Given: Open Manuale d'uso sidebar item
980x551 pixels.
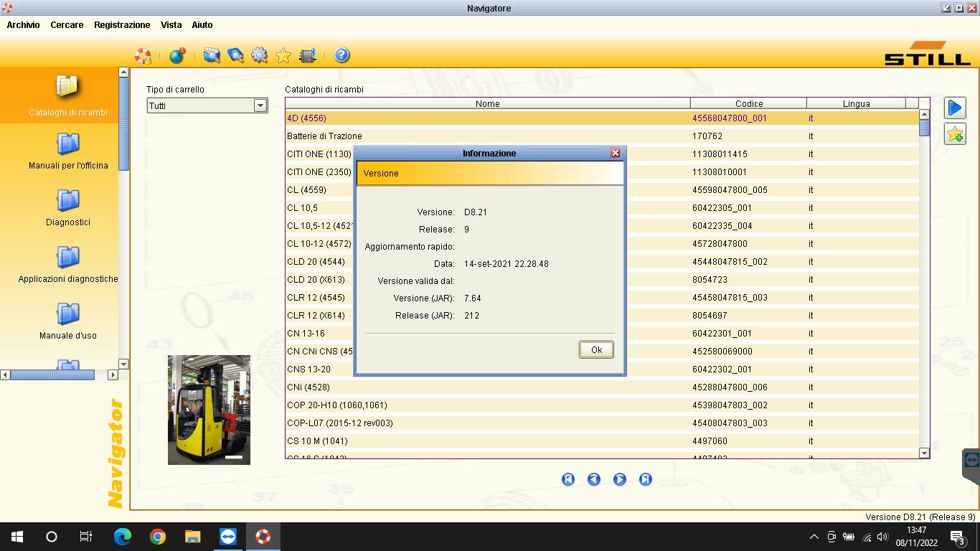Looking at the screenshot, I should pyautogui.click(x=68, y=321).
